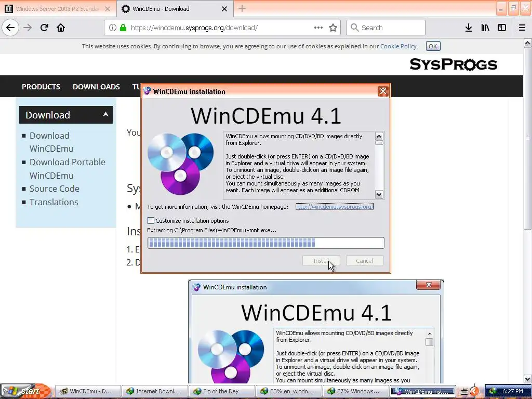532x399 pixels.
Task: Open the Firefox hamburger menu
Action: click(x=522, y=28)
